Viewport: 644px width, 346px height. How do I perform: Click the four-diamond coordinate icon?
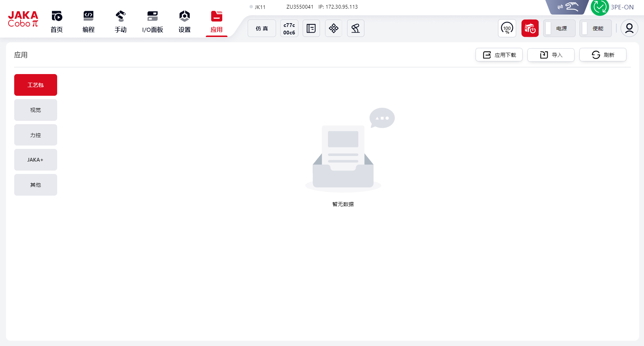tap(334, 28)
